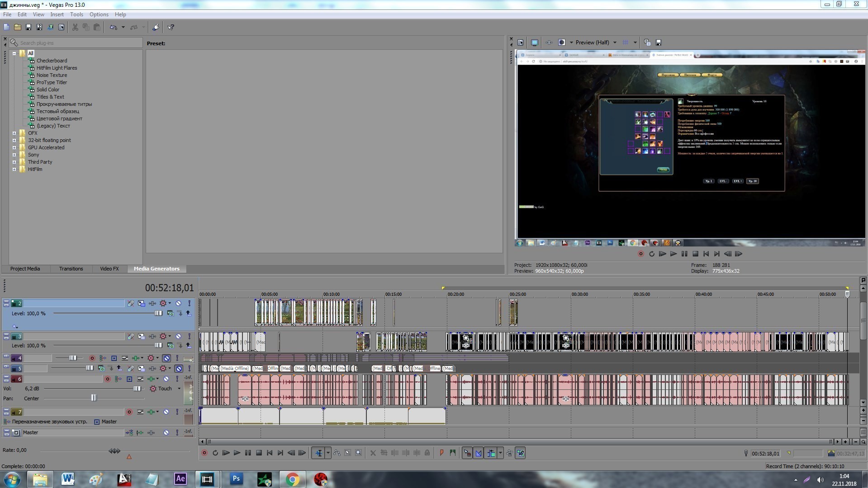Toggle solo on video track 3
The height and width of the screenshot is (488, 868).
[189, 336]
